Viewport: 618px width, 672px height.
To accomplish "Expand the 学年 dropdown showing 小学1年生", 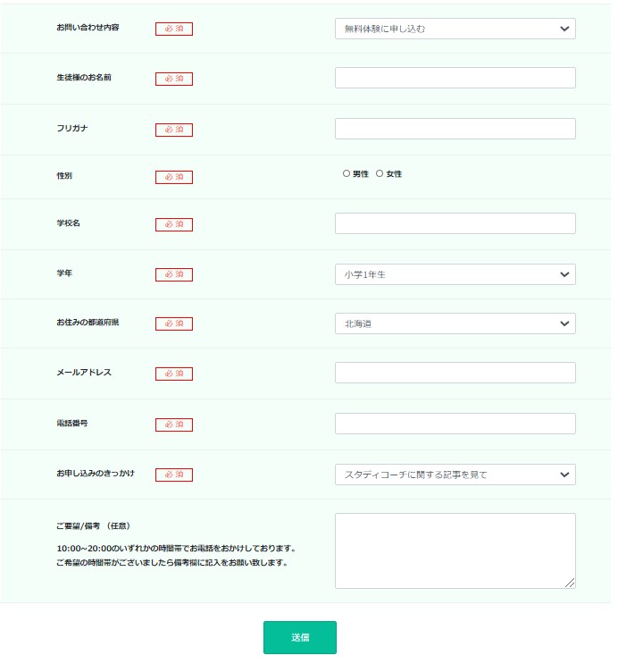I will point(455,274).
